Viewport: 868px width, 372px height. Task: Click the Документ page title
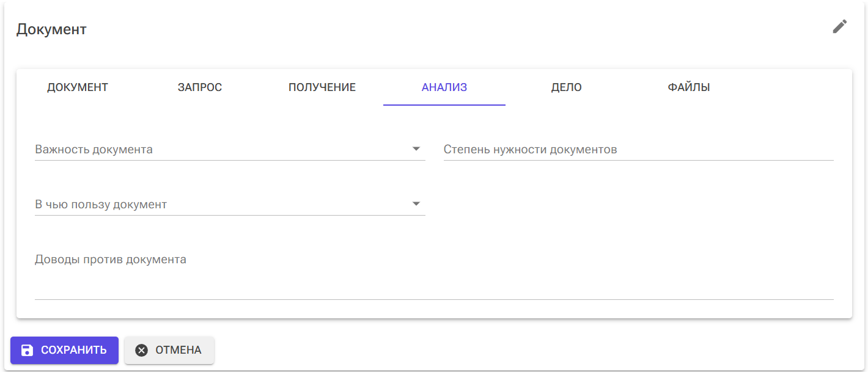52,29
